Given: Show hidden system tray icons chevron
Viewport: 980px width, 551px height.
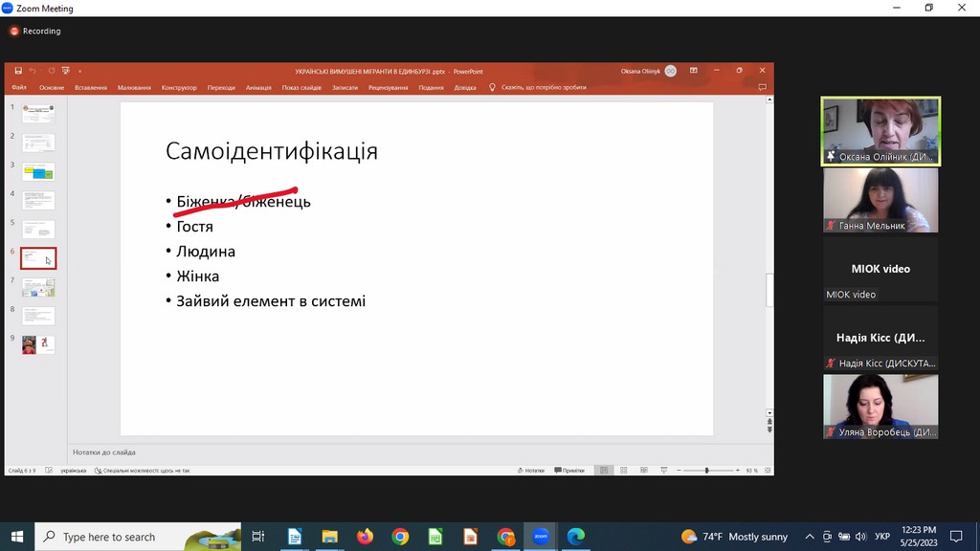Looking at the screenshot, I should tap(810, 537).
